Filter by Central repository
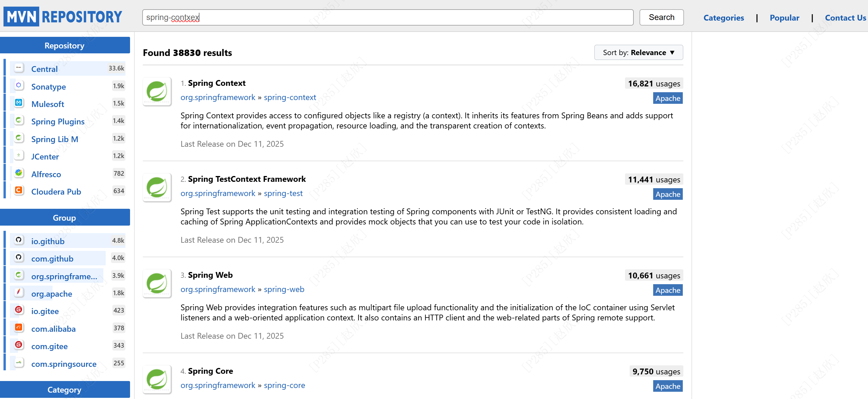Viewport: 868px width, 399px height. click(x=44, y=69)
